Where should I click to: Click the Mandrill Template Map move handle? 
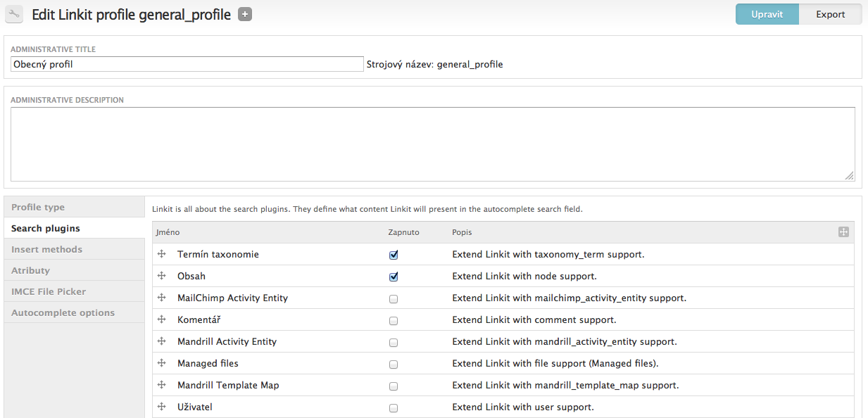[x=161, y=385]
